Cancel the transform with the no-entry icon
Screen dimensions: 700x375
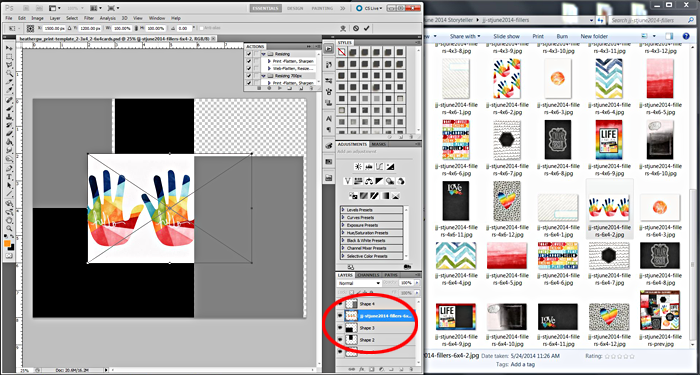click(x=356, y=28)
